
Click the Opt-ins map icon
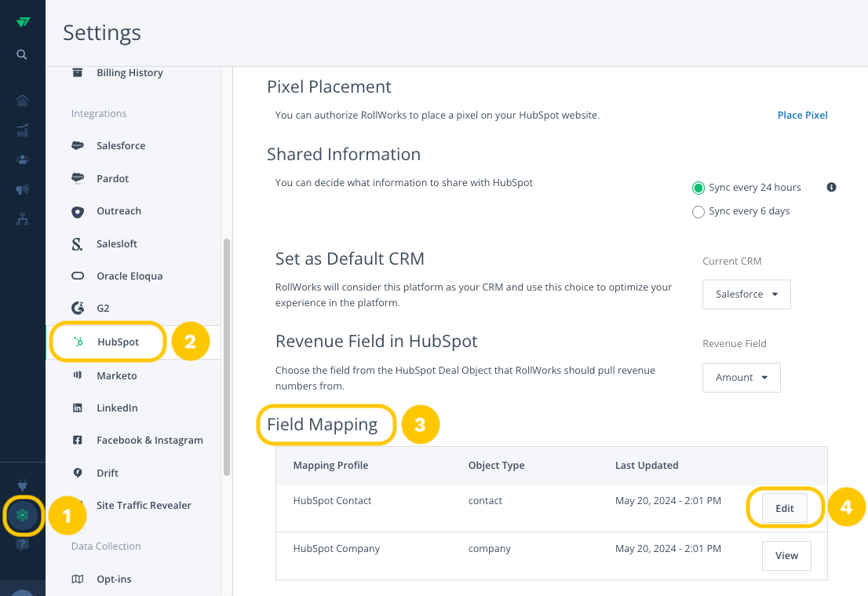(x=78, y=579)
